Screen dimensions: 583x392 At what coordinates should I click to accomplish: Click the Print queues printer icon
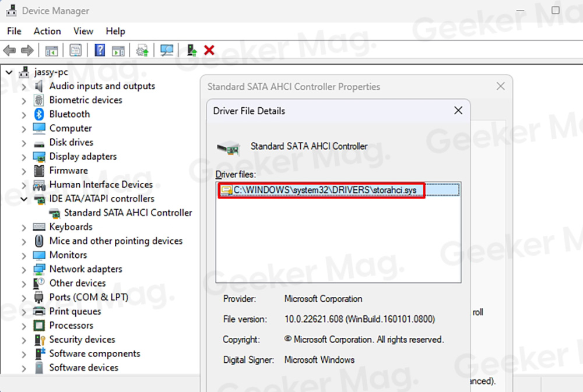[x=38, y=312]
